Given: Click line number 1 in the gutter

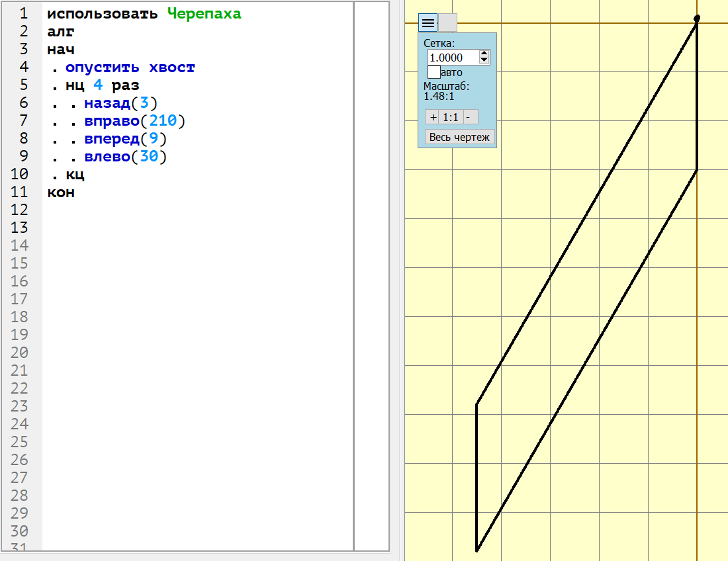Looking at the screenshot, I should point(24,13).
